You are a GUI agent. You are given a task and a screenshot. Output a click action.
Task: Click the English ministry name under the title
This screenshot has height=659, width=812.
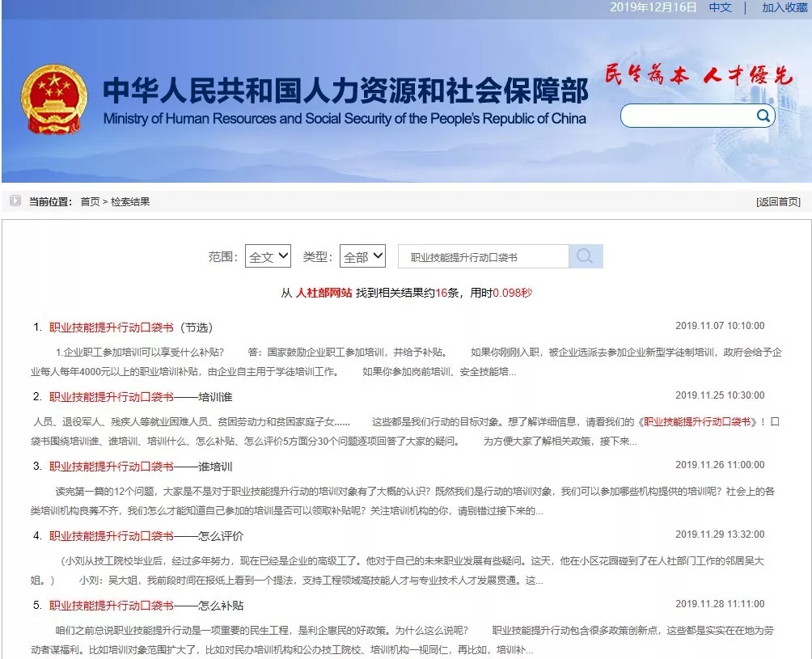[345, 119]
